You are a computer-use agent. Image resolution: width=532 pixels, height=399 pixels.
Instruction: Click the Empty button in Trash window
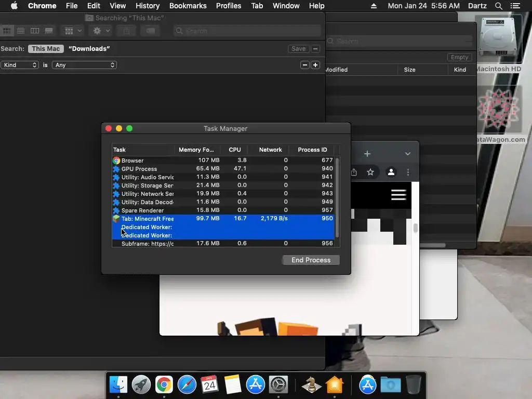tap(459, 57)
